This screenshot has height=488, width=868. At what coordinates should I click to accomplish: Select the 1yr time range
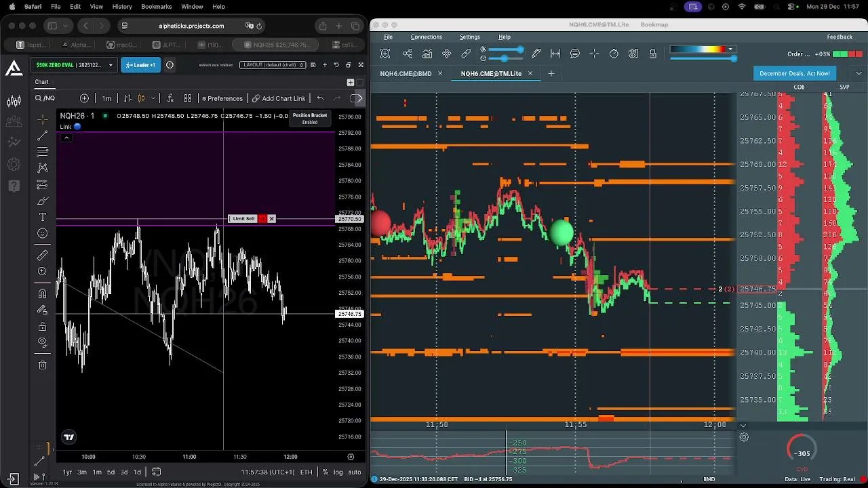(x=67, y=472)
